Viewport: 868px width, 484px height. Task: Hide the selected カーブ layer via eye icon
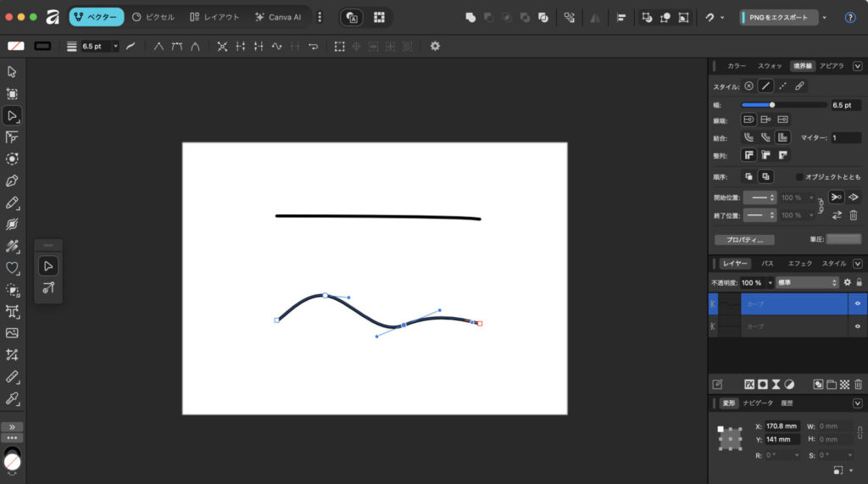858,303
